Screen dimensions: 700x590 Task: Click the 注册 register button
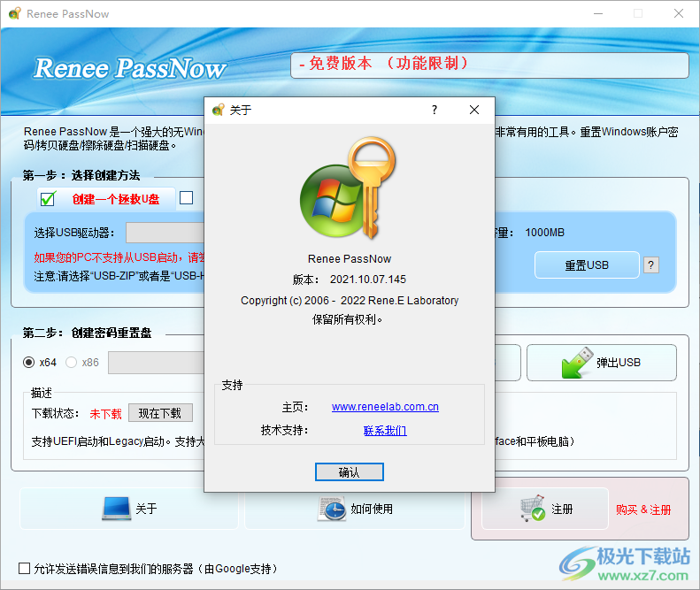[x=545, y=509]
